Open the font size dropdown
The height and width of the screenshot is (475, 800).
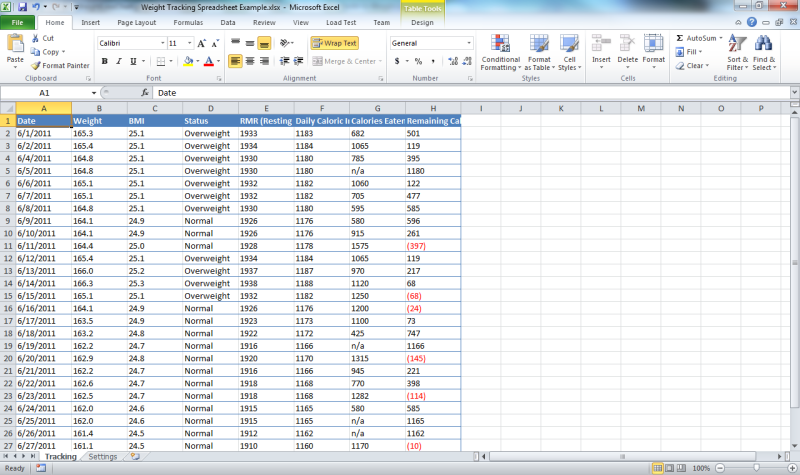(x=189, y=43)
